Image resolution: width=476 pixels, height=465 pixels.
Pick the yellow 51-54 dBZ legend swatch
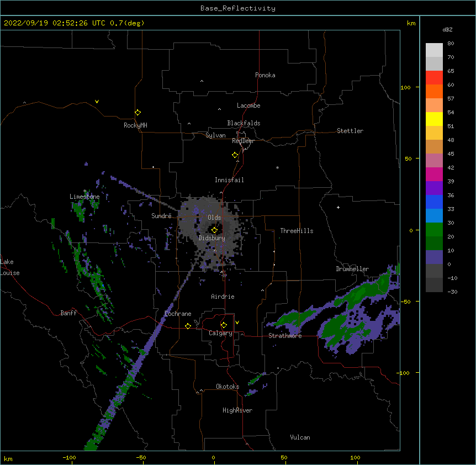coord(434,119)
